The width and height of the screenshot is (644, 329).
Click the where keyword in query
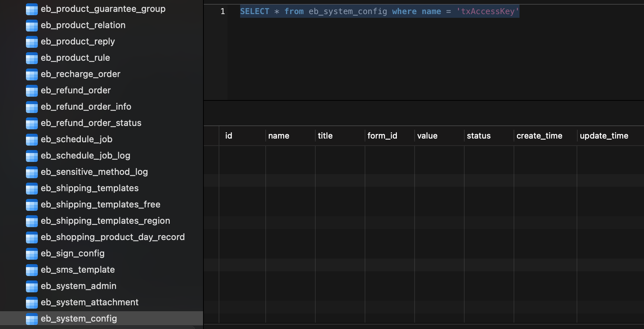click(404, 11)
